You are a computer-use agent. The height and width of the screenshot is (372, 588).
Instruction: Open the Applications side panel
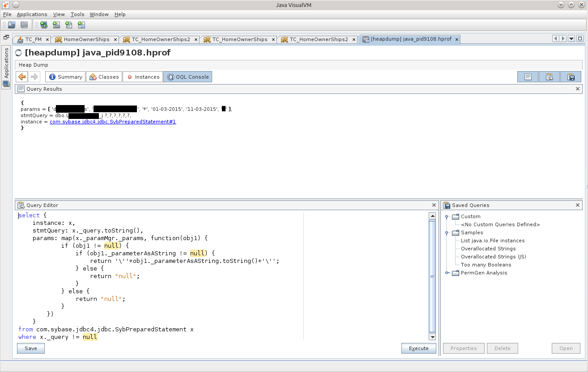(x=6, y=67)
